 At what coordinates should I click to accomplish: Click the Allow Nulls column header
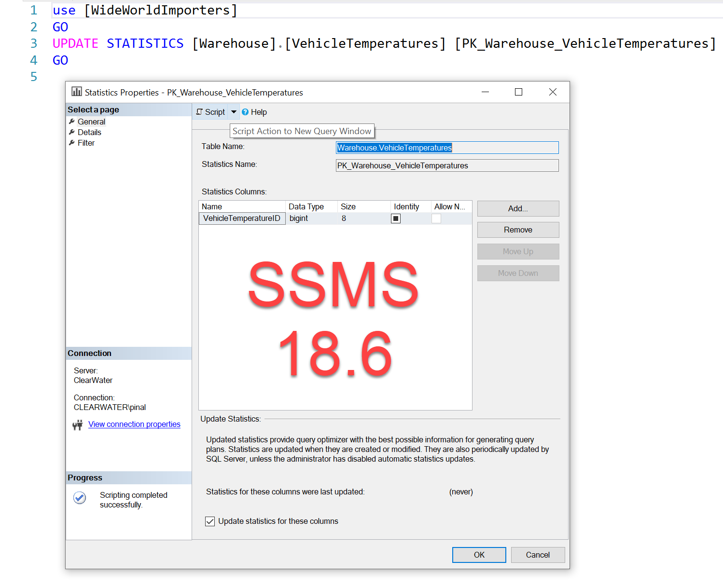pyautogui.click(x=451, y=206)
